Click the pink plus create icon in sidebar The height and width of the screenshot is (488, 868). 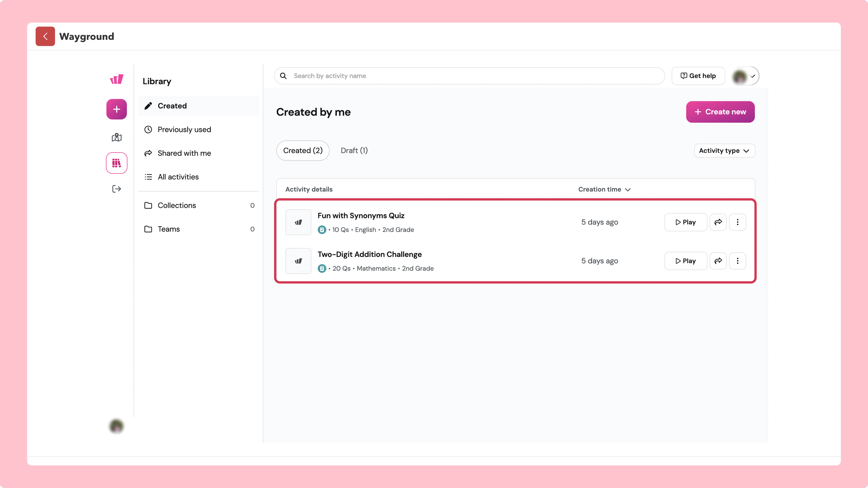117,109
